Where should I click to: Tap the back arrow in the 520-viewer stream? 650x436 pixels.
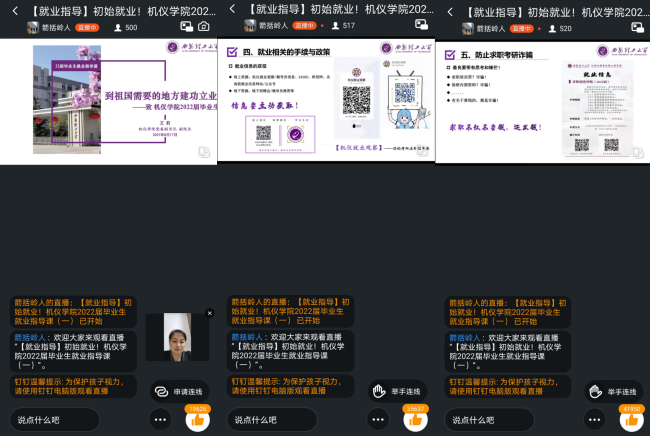tap(449, 10)
